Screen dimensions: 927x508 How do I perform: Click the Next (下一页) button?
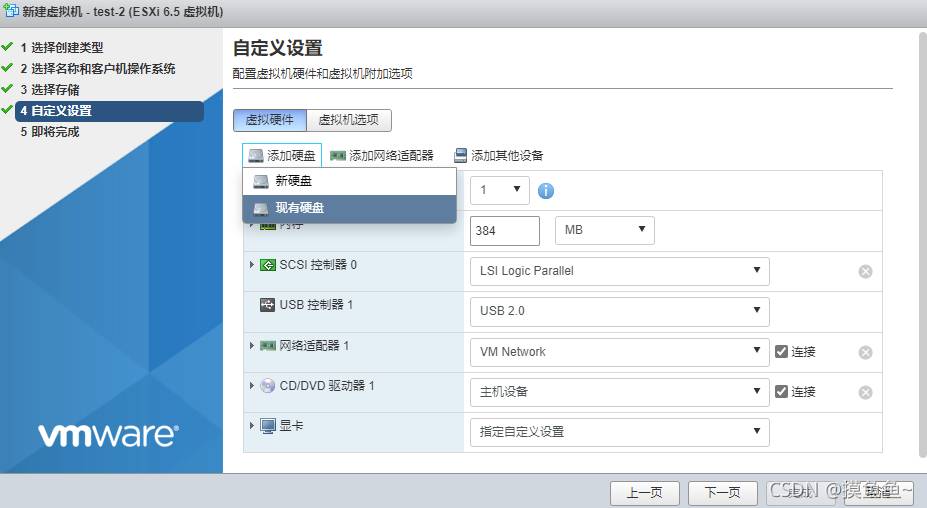point(722,492)
